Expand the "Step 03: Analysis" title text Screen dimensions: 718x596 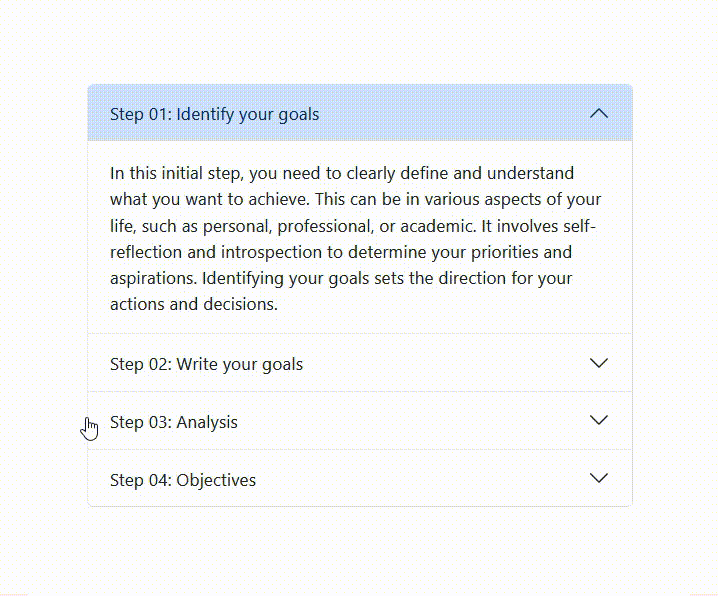174,422
